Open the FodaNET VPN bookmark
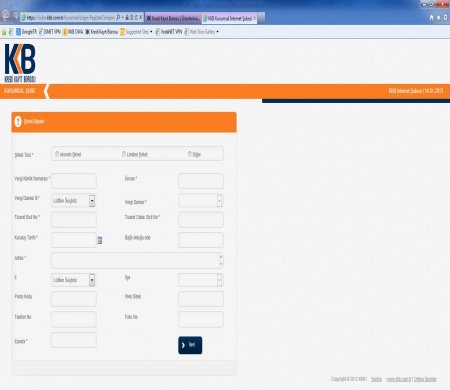This screenshot has width=450, height=390. click(168, 32)
